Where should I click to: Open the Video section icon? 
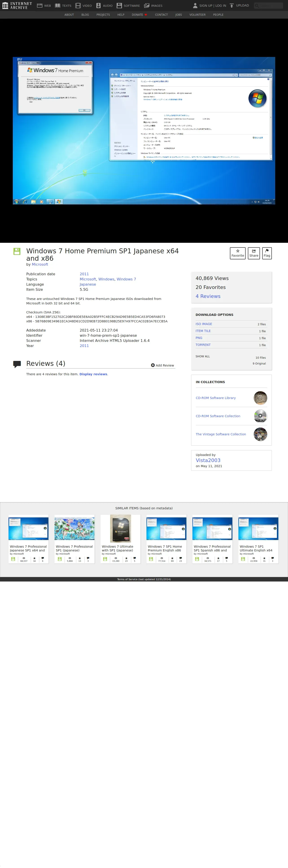pos(78,5)
